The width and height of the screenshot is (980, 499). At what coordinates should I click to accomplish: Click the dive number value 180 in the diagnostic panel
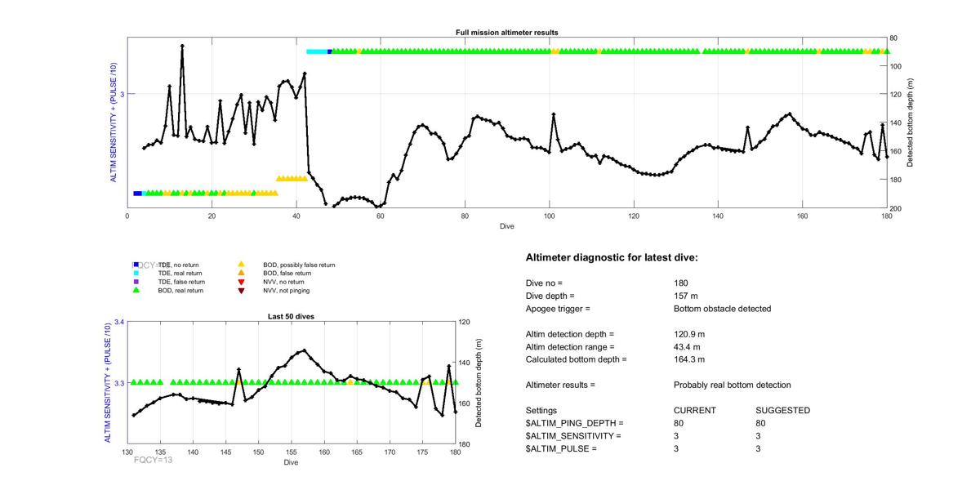point(682,283)
